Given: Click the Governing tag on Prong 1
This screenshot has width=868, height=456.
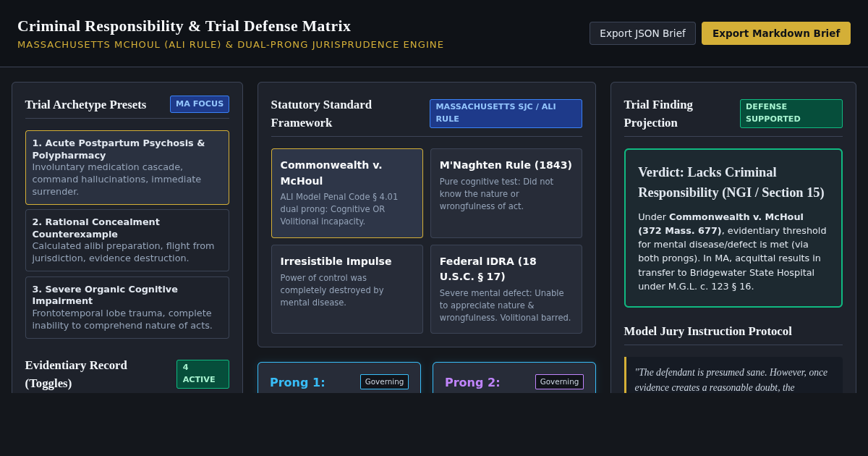Looking at the screenshot, I should point(384,381).
